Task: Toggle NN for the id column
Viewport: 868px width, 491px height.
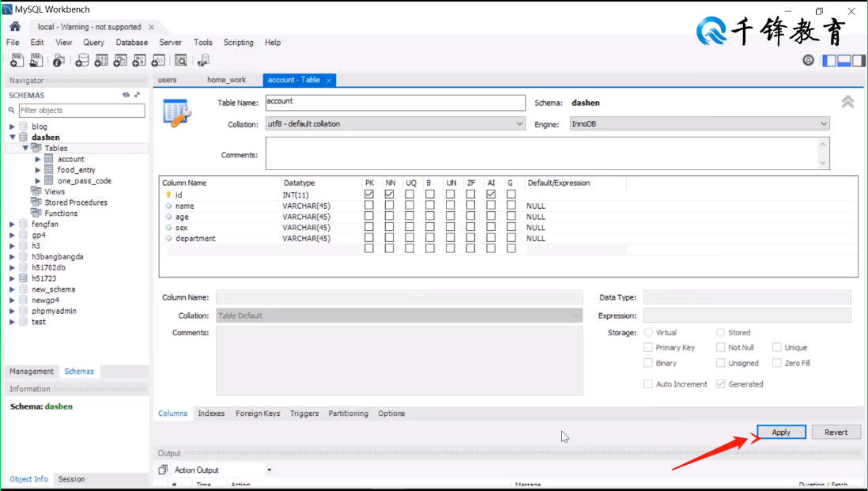Action: [x=389, y=195]
